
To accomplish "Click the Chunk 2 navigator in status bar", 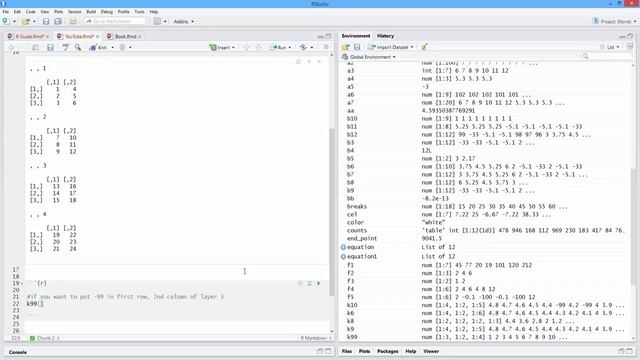I will pos(44,338).
